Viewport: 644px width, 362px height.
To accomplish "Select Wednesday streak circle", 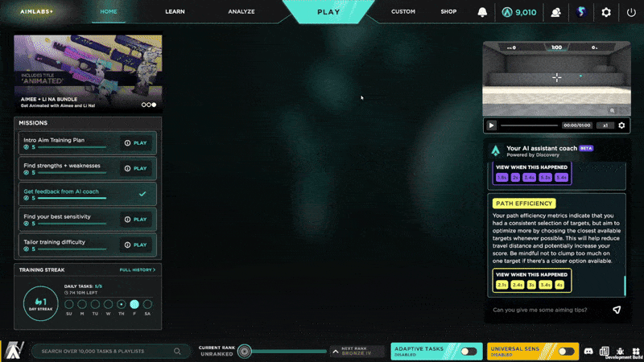I will tap(108, 304).
